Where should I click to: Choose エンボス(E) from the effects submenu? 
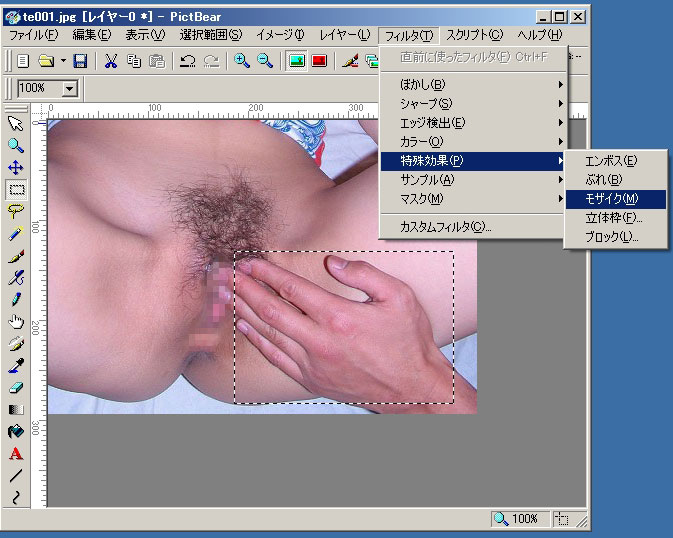tap(616, 161)
